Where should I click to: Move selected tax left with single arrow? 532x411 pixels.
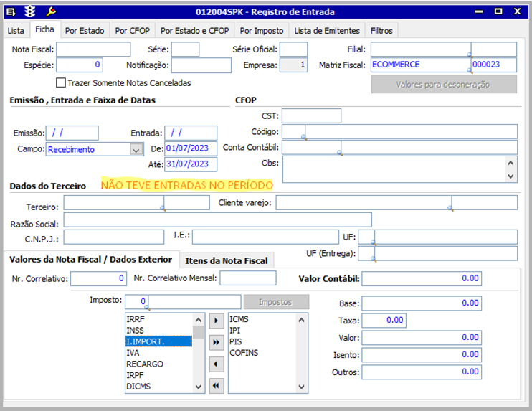(216, 364)
